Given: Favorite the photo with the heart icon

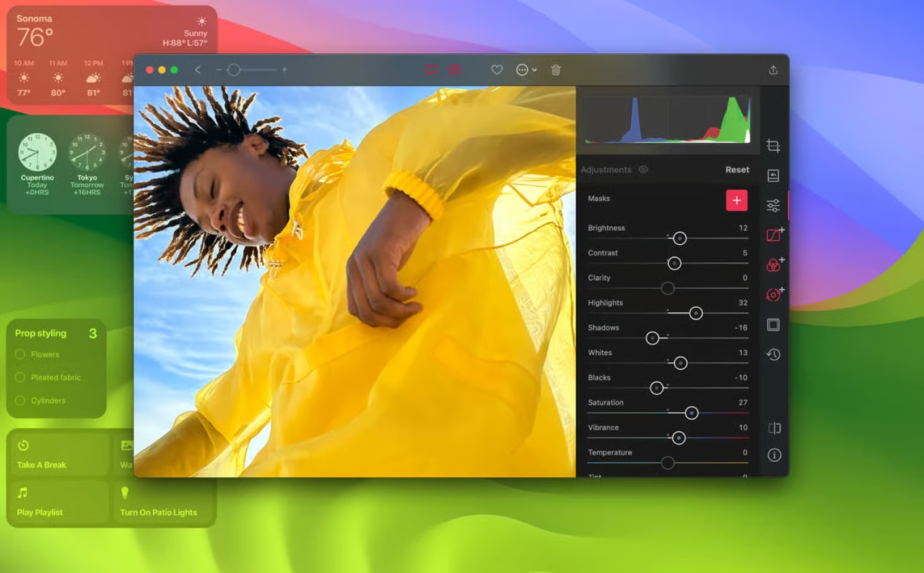Looking at the screenshot, I should click(x=497, y=70).
